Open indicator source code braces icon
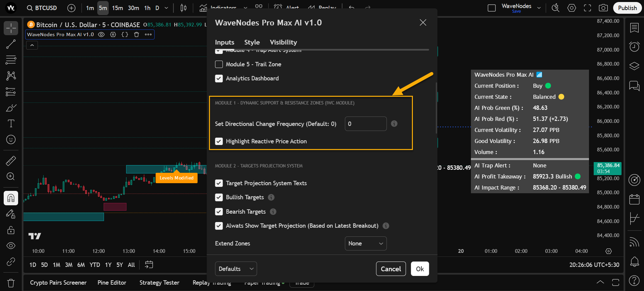Viewport: 644px width, 291px height. click(125, 34)
